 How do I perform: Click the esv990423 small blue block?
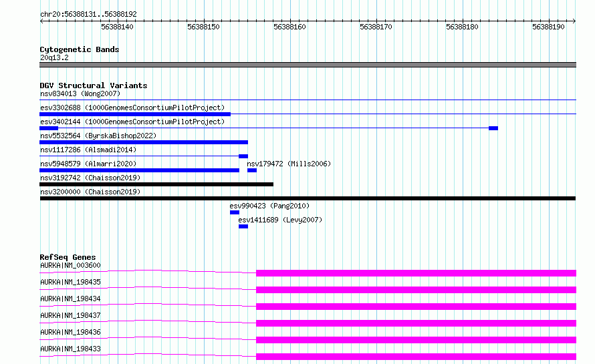pos(235,212)
